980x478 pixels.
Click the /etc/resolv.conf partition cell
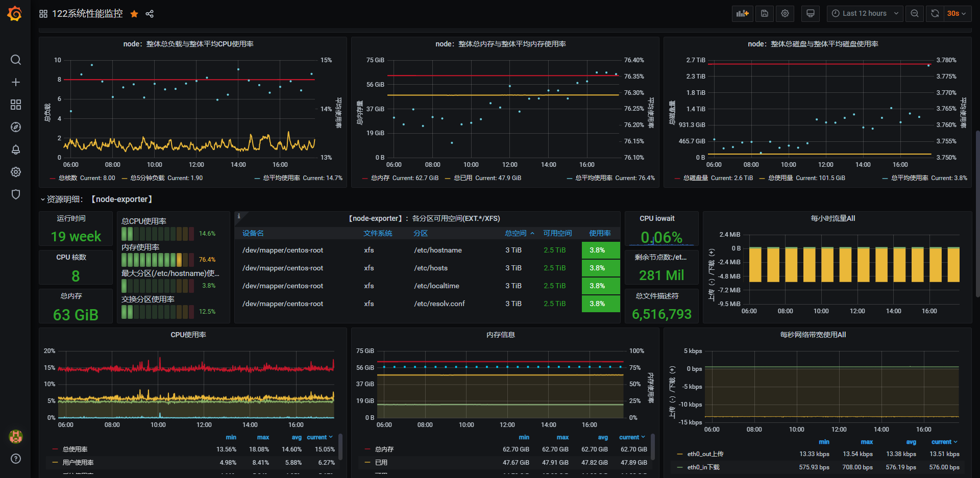coord(439,304)
